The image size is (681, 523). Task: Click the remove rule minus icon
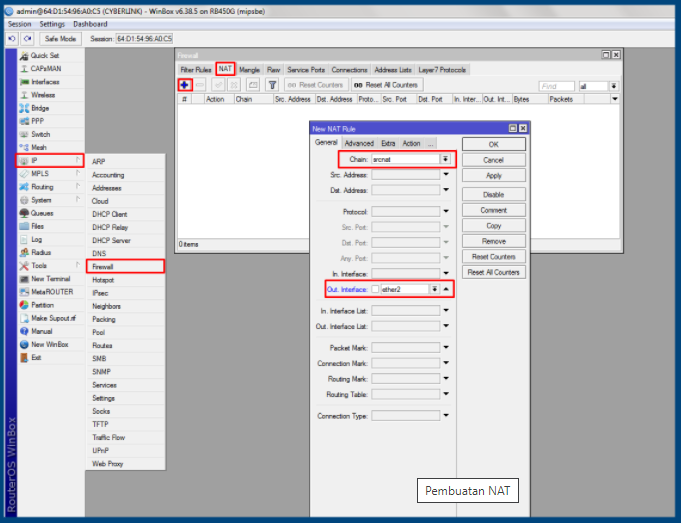[x=200, y=85]
